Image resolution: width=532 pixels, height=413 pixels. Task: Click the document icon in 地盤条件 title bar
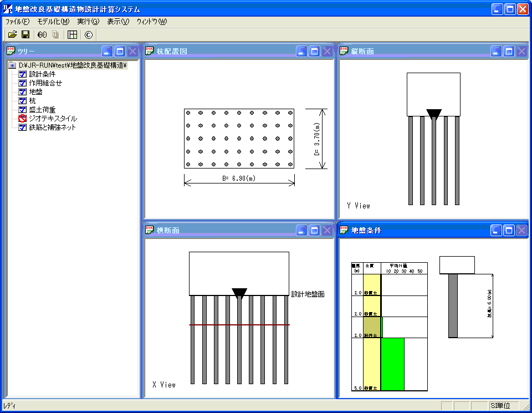click(x=344, y=230)
